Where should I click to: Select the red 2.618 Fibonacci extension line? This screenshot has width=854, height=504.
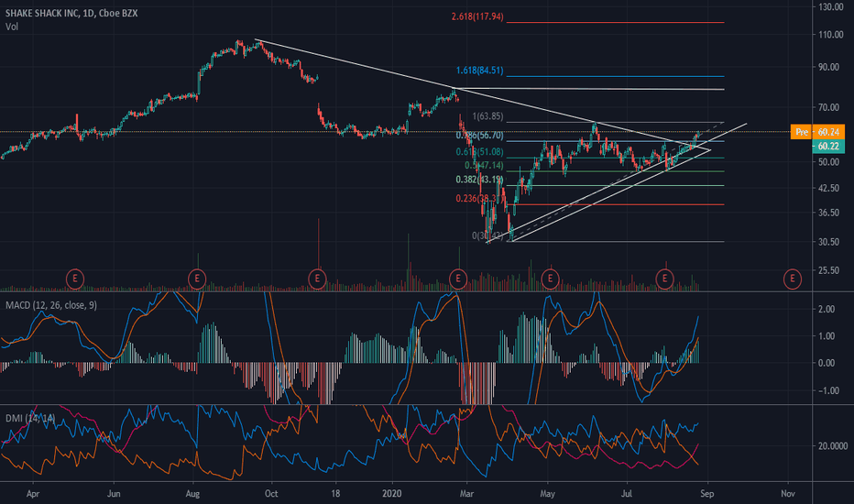pyautogui.click(x=615, y=22)
